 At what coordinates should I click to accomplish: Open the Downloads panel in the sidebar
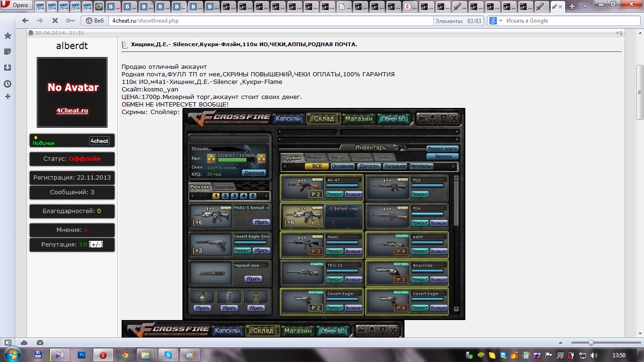coord(8,67)
